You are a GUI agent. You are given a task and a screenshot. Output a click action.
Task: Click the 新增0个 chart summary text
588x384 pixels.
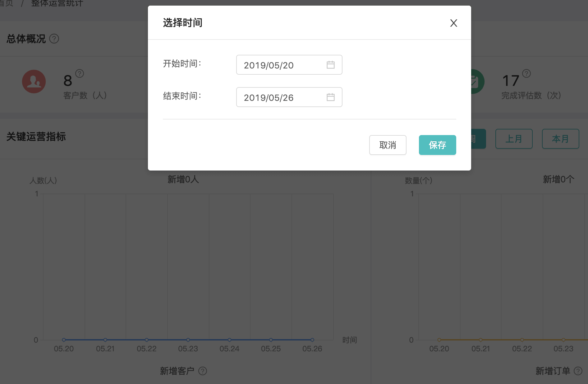[x=558, y=179]
